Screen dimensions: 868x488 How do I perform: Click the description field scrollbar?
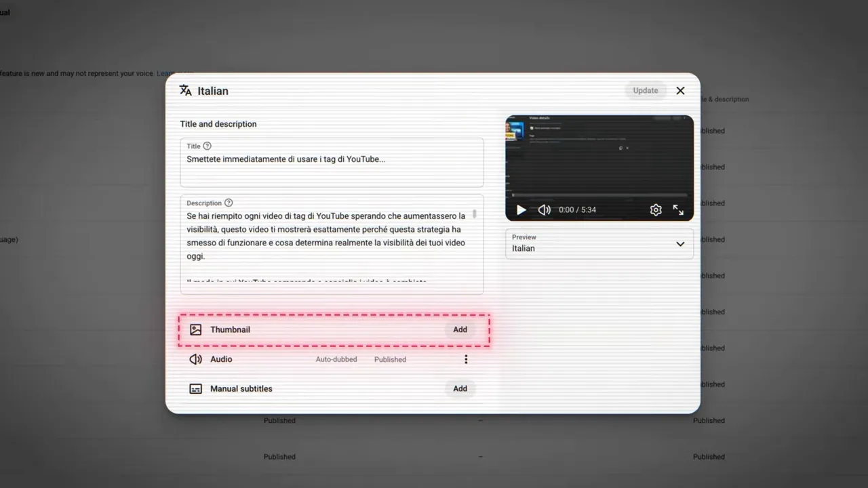[475, 214]
